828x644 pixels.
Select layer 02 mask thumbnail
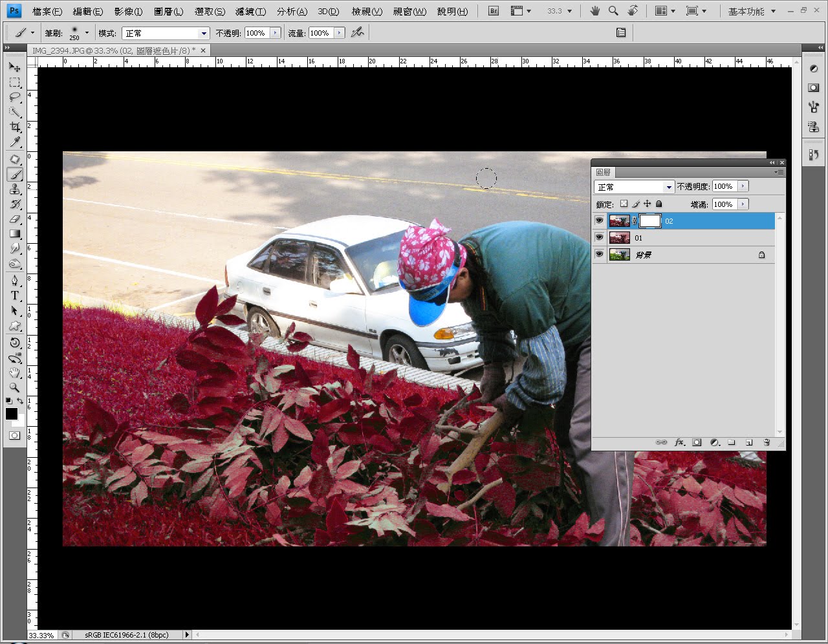(650, 221)
